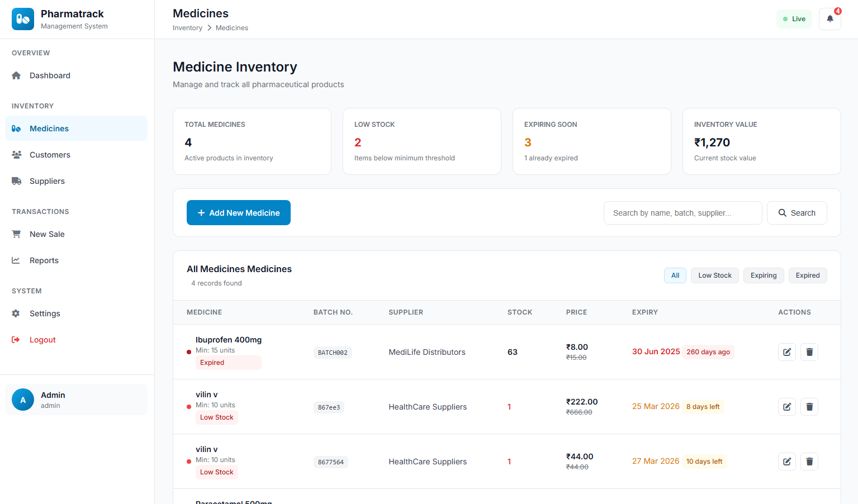Delete the vilin v batch 867ee3 row
This screenshot has height=504, width=858.
(x=809, y=407)
